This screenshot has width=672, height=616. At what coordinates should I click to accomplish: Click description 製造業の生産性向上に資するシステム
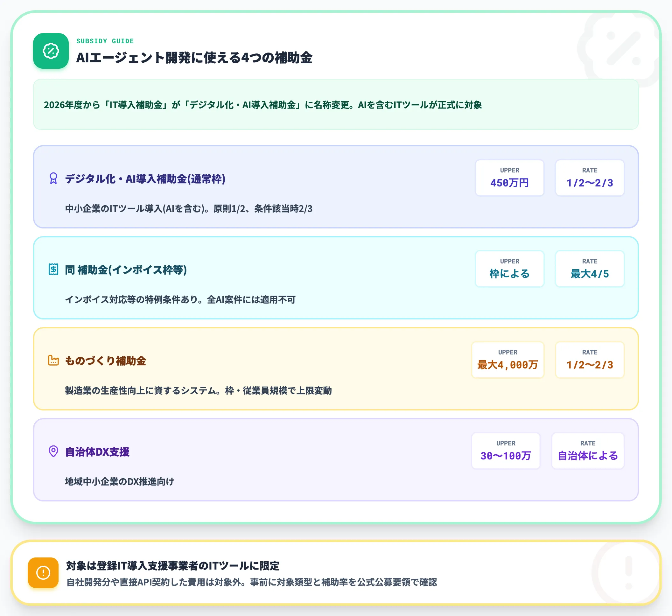point(198,391)
